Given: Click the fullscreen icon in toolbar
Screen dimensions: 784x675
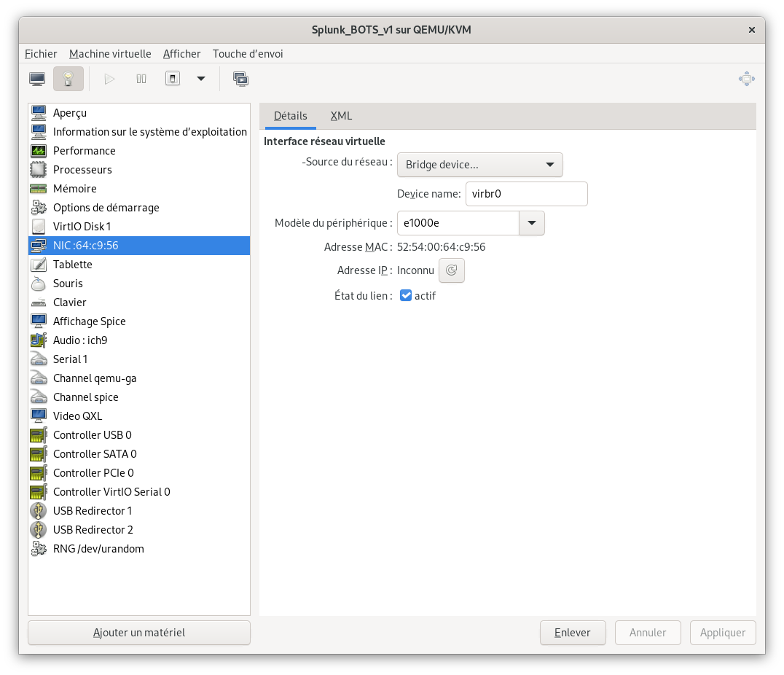Looking at the screenshot, I should pos(746,79).
